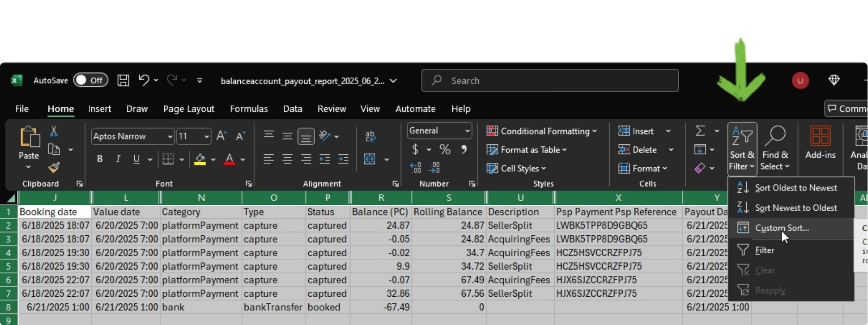
Task: Choose Custom Sort from menu
Action: (781, 228)
